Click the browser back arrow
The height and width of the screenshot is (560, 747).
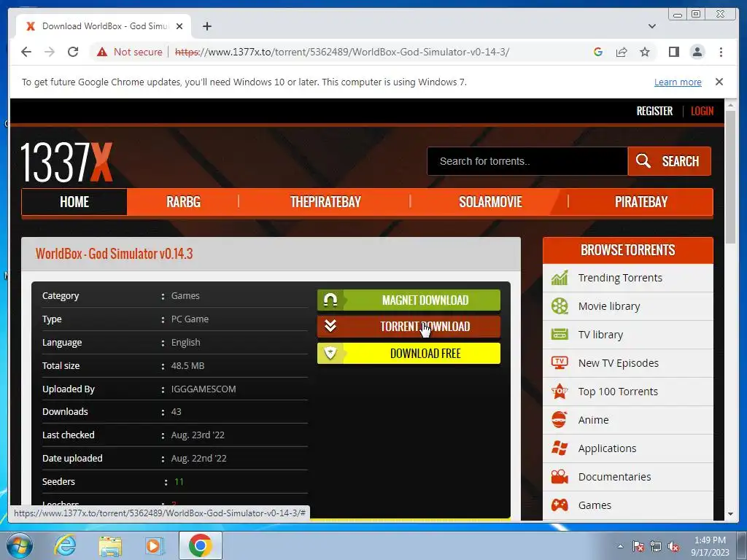coord(26,52)
